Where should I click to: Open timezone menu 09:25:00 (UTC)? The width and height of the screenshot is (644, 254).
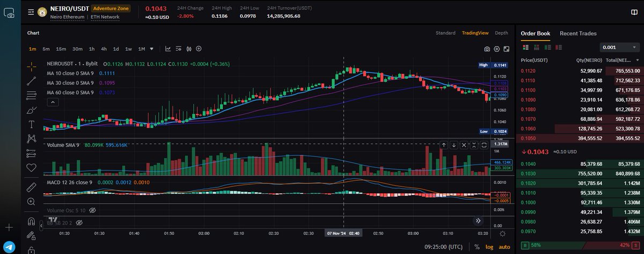(443, 247)
